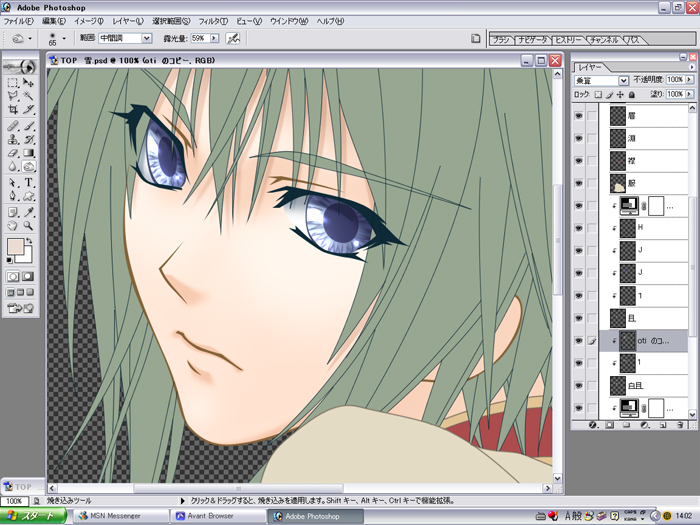Open the 中間調 range dropdown
This screenshot has width=700, height=525.
146,38
